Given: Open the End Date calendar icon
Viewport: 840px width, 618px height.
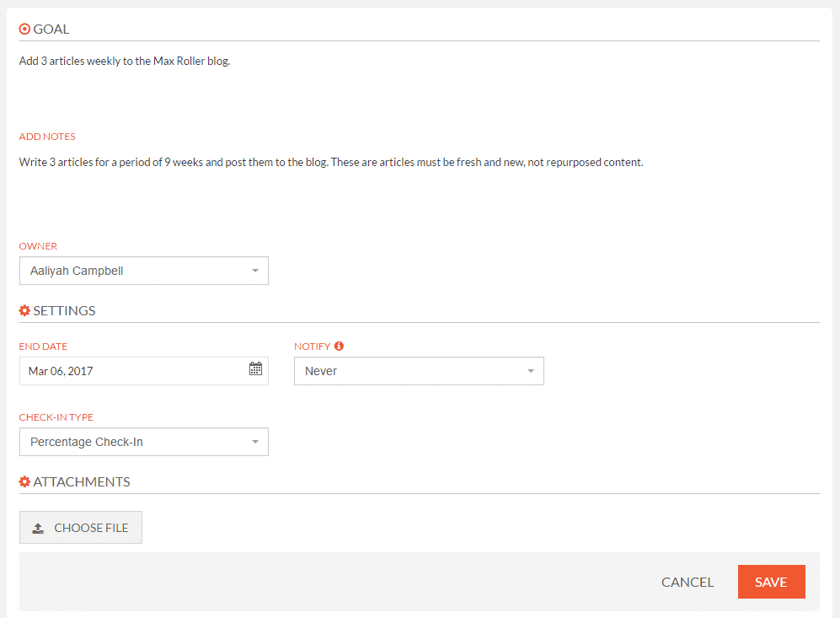Looking at the screenshot, I should (255, 368).
